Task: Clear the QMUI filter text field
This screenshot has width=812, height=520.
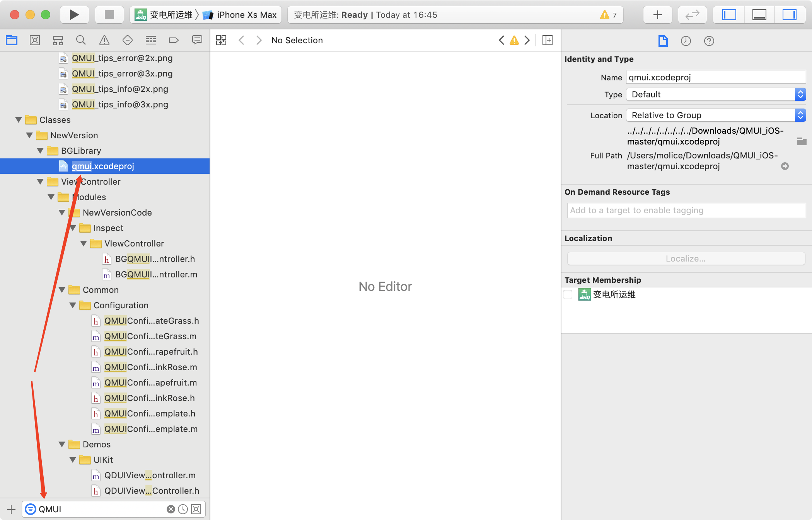Action: [171, 509]
